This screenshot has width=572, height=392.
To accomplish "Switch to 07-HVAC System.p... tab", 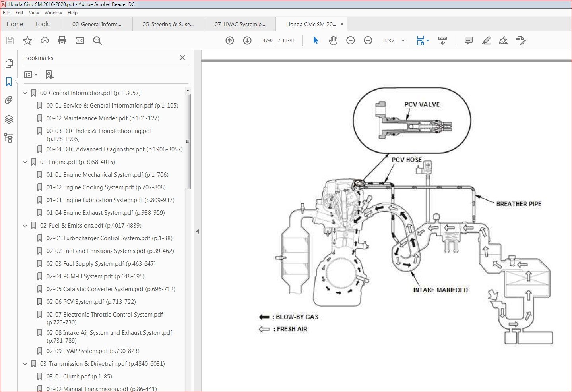I will (x=240, y=24).
